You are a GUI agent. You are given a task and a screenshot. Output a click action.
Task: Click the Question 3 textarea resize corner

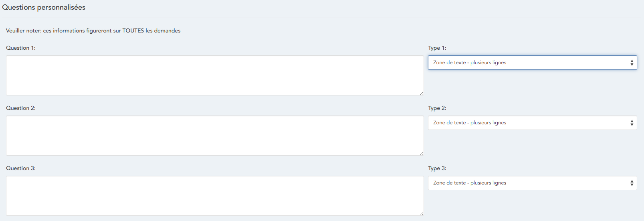422,213
